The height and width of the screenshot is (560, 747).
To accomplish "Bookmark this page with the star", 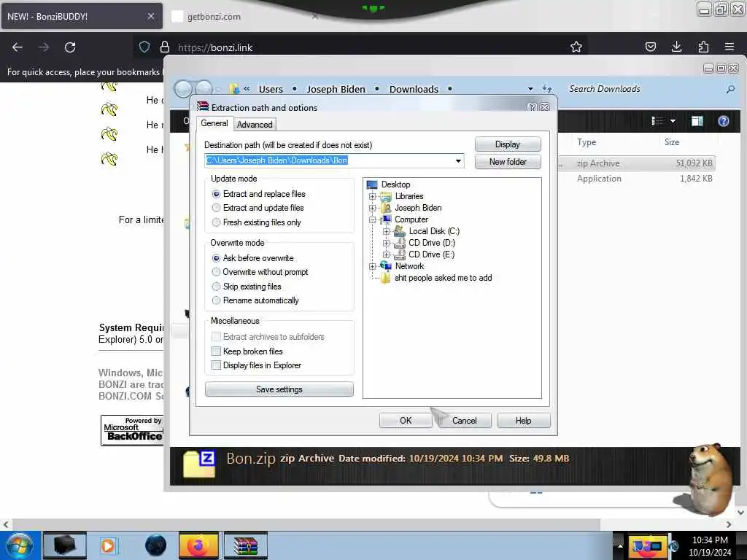I will [x=576, y=47].
